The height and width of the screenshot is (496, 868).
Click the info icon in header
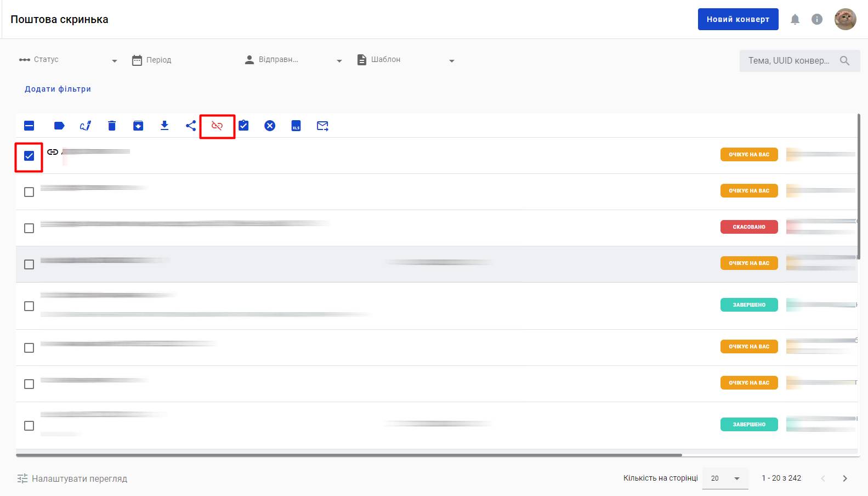click(x=817, y=20)
